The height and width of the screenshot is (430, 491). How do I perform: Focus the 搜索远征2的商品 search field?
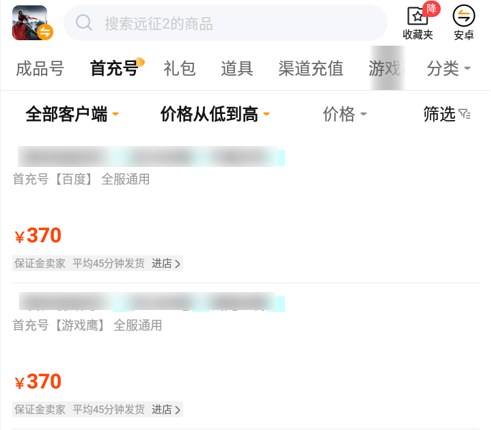coord(225,23)
